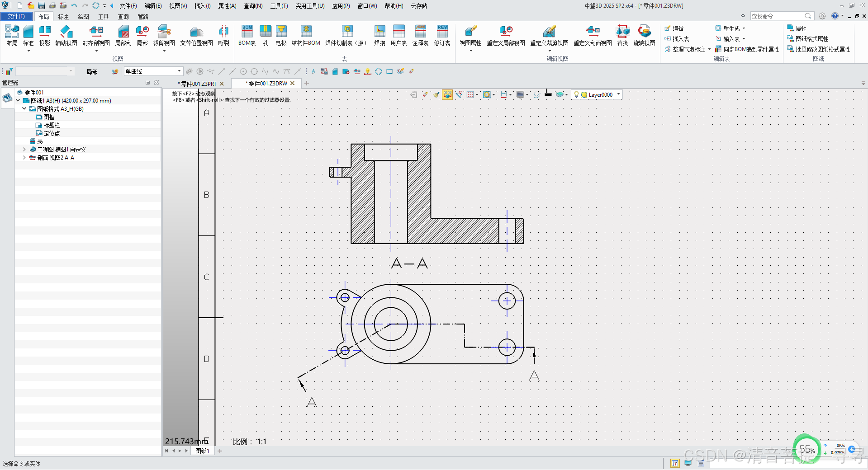The height and width of the screenshot is (470, 868).
Task: Select the 断裂 break view tool
Action: pyautogui.click(x=223, y=36)
